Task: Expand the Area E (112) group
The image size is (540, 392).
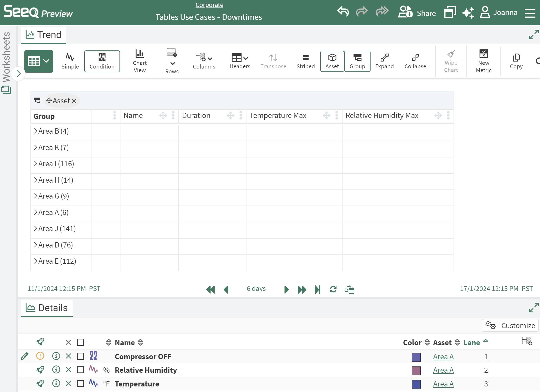Action: point(35,261)
